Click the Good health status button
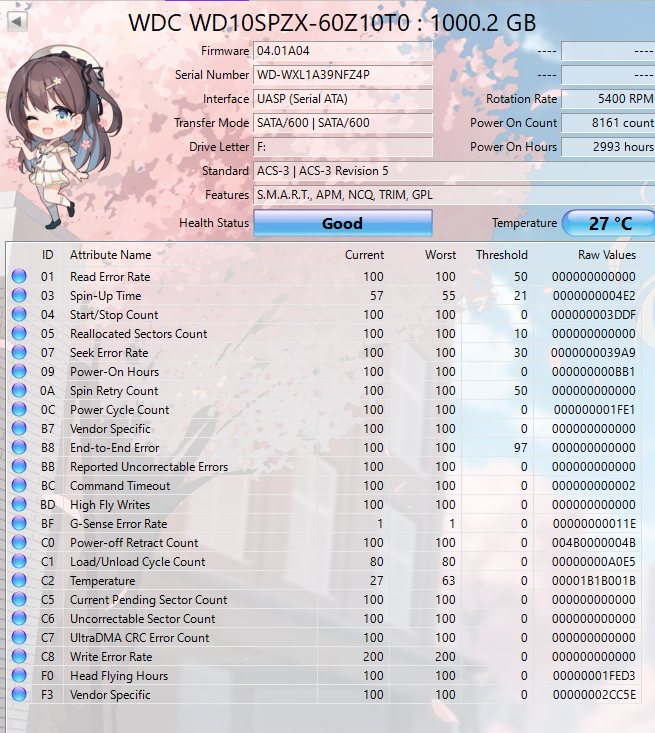The image size is (655, 733). click(343, 223)
